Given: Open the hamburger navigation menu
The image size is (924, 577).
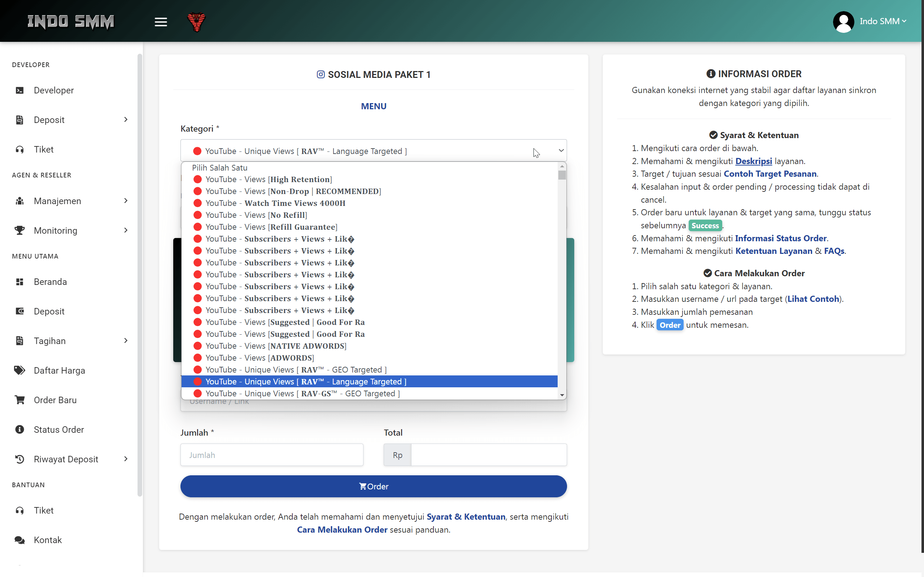Looking at the screenshot, I should (161, 22).
